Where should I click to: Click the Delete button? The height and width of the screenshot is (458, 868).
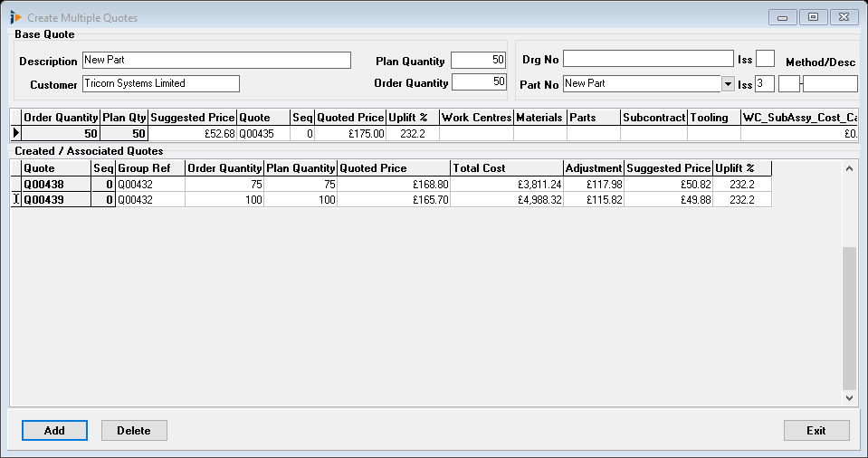(134, 430)
